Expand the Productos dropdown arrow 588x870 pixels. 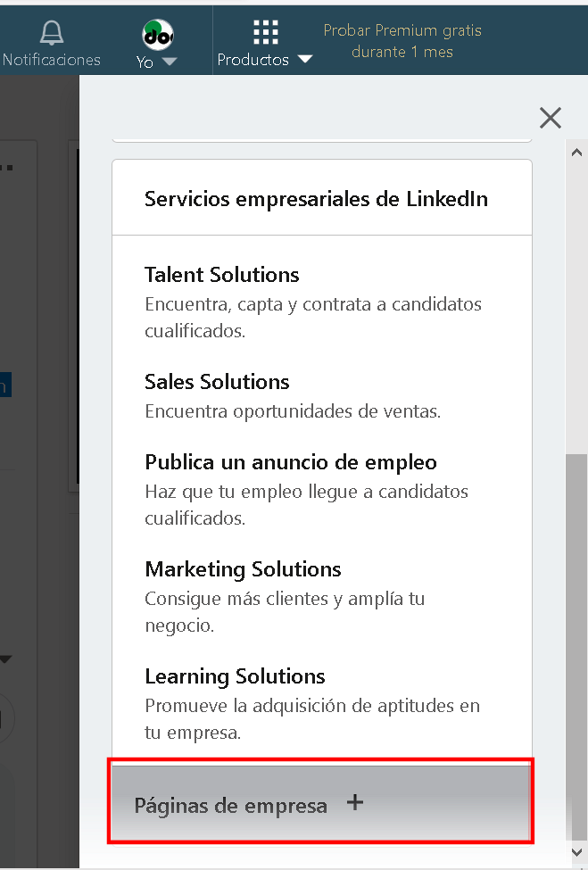coord(305,59)
